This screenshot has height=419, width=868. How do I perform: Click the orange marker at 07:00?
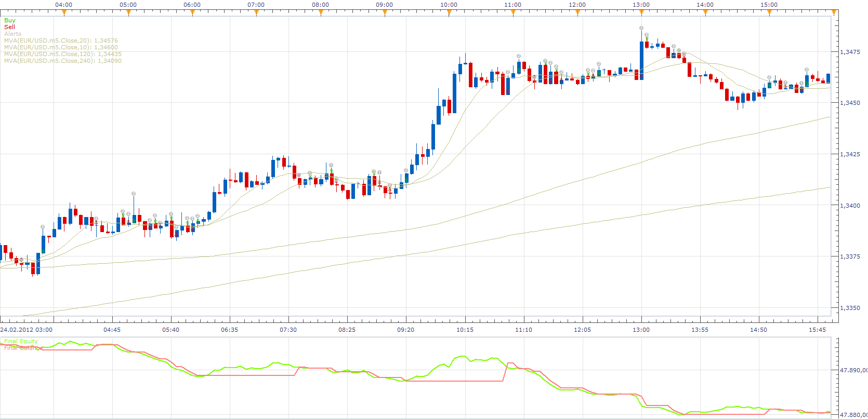pyautogui.click(x=256, y=13)
